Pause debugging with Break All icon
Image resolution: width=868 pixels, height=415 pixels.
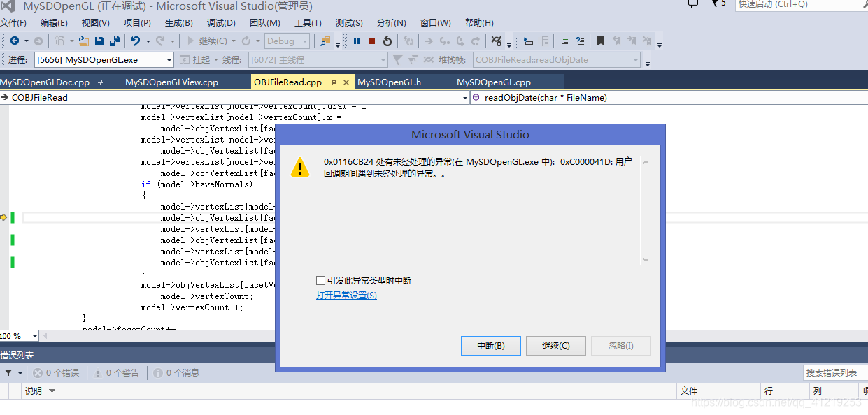tap(357, 41)
